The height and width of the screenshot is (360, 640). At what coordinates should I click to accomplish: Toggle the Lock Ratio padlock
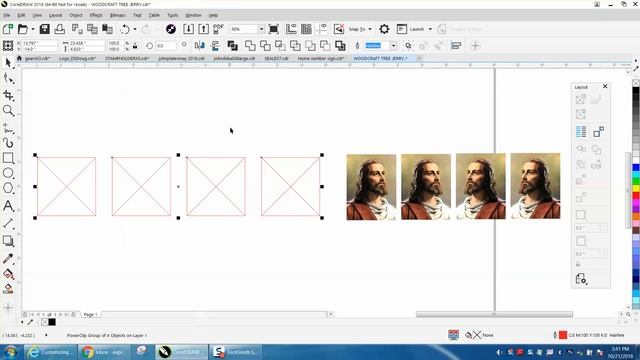click(135, 46)
